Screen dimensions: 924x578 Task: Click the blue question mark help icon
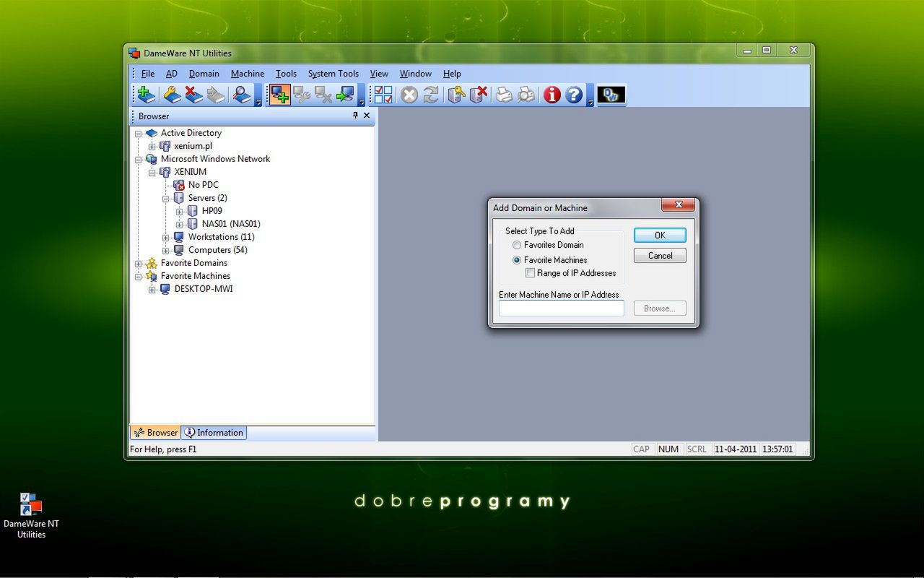click(574, 95)
